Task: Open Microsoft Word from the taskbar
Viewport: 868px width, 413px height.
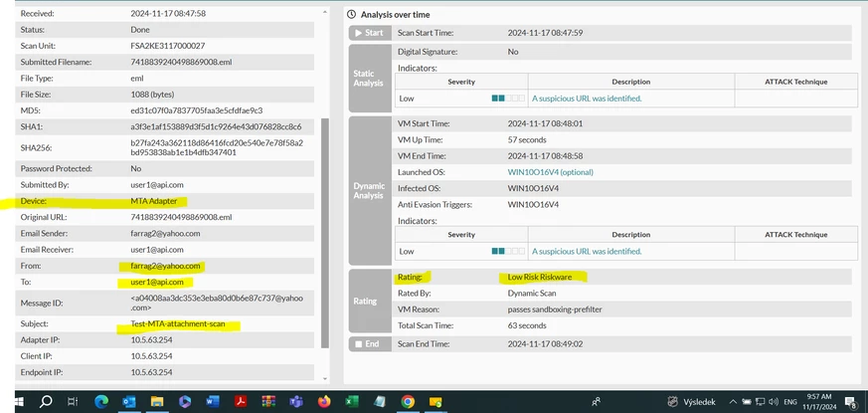Action: click(213, 402)
